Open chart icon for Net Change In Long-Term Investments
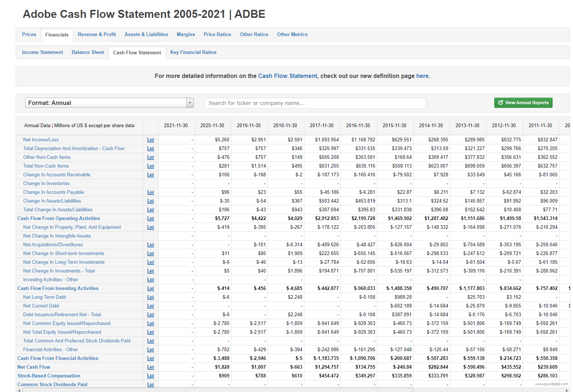This screenshot has width=573, height=392. [151, 262]
